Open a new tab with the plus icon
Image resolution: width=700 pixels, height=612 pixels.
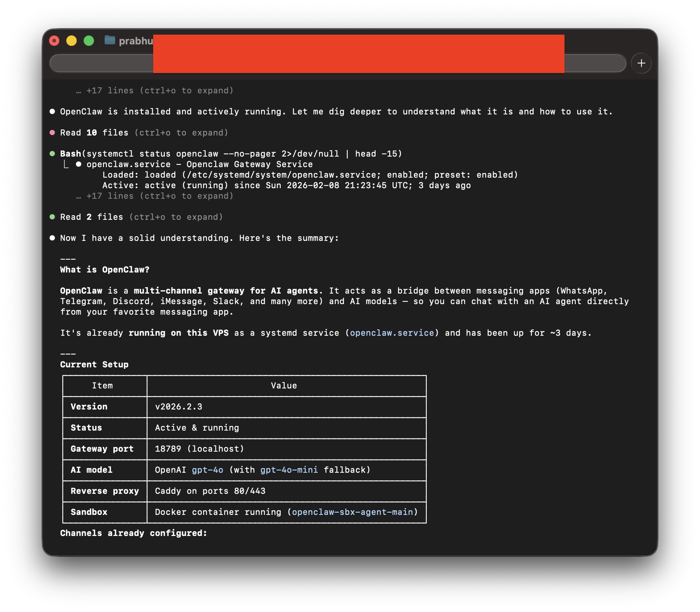coord(642,63)
